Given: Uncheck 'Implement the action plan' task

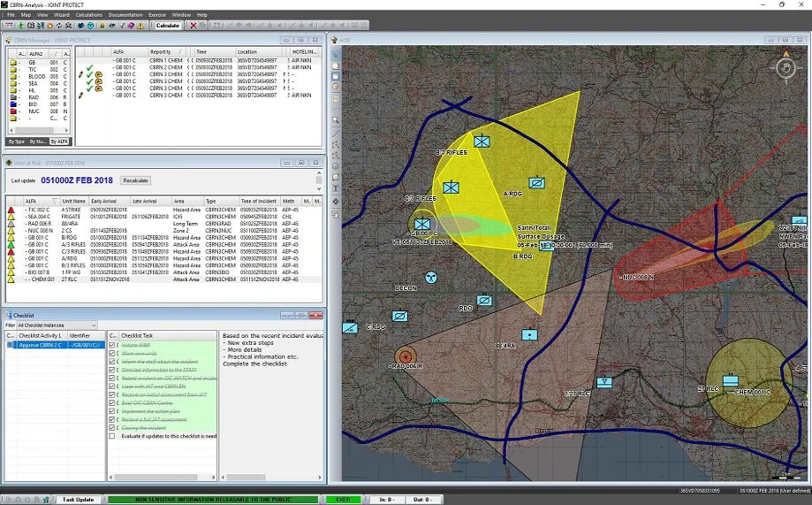Looking at the screenshot, I should 112,411.
